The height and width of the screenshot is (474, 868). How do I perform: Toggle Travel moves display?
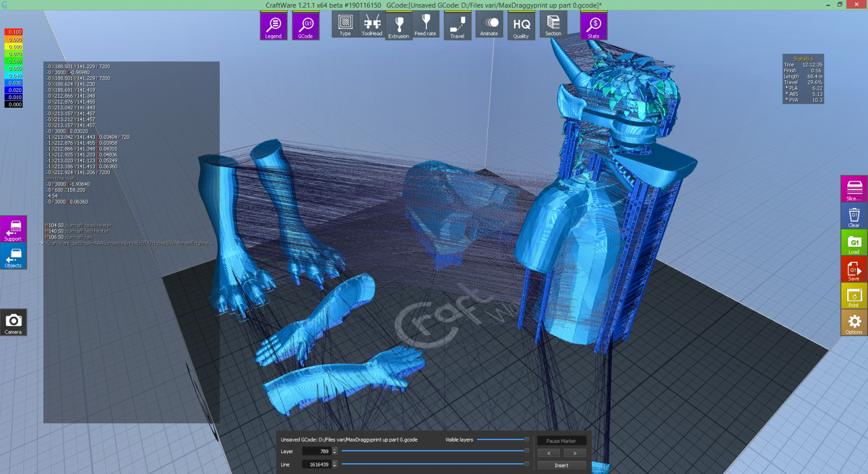pyautogui.click(x=458, y=26)
